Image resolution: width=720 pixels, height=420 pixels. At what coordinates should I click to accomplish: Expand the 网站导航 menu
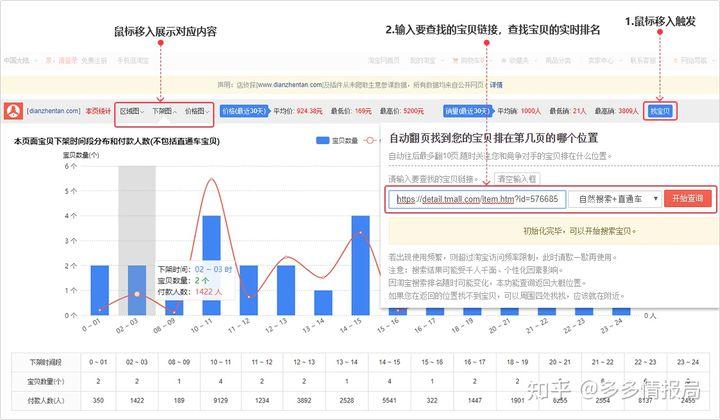click(x=695, y=60)
